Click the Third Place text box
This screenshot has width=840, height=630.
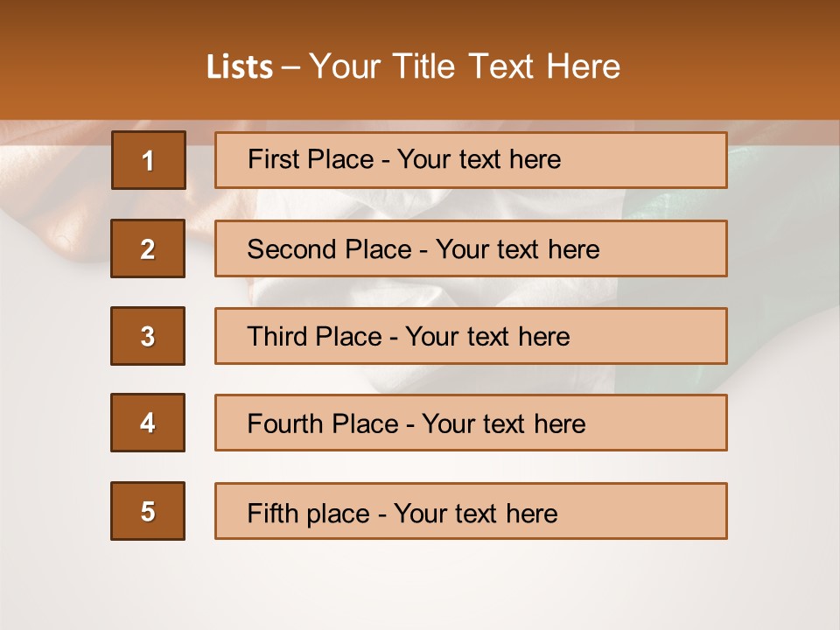(x=471, y=336)
